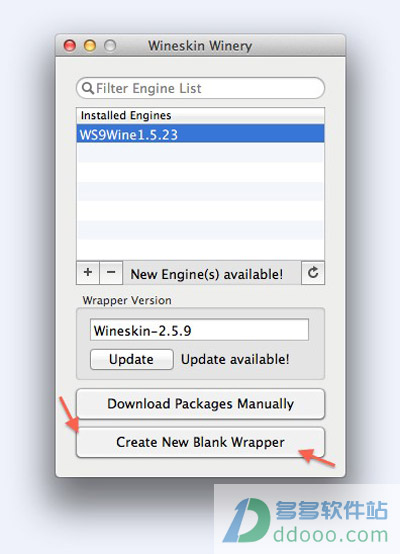Screen dimensions: 400x554
Task: Click the Update button
Action: 131,359
